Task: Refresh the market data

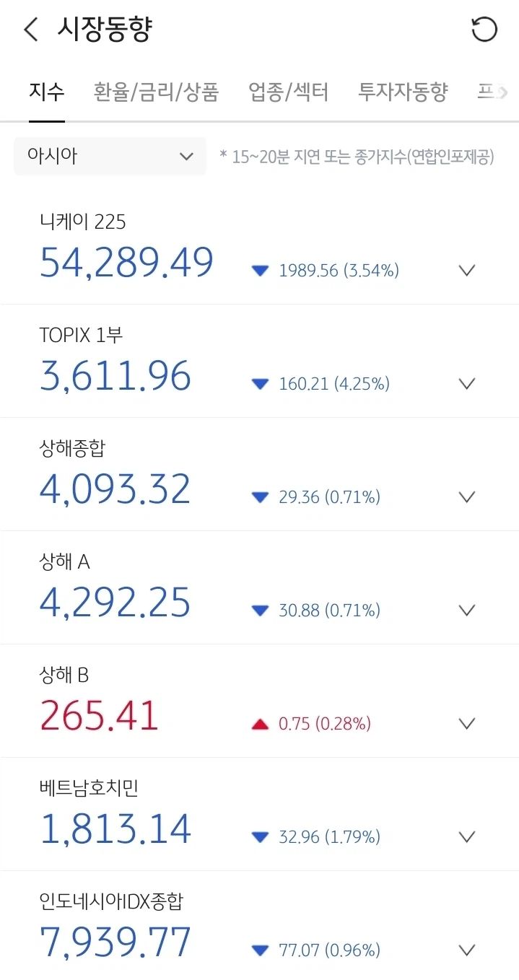Action: [484, 30]
